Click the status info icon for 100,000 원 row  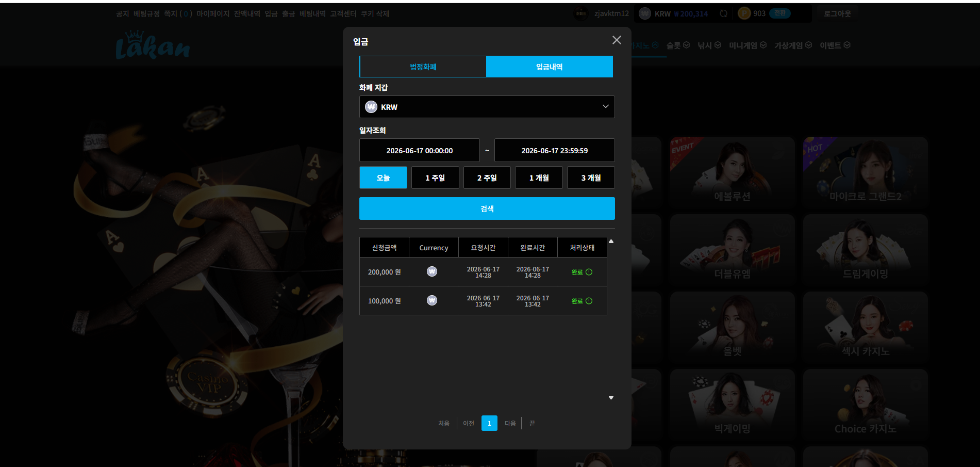589,301
